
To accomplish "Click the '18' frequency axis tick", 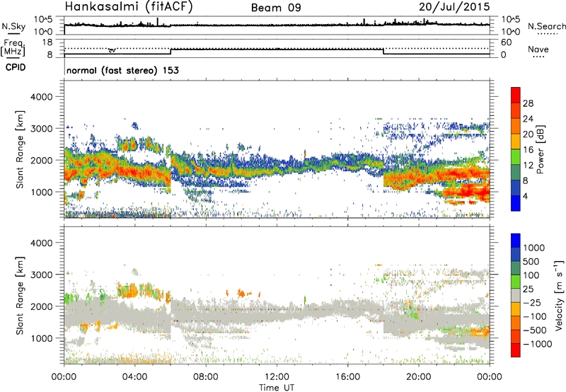I will pos(47,42).
